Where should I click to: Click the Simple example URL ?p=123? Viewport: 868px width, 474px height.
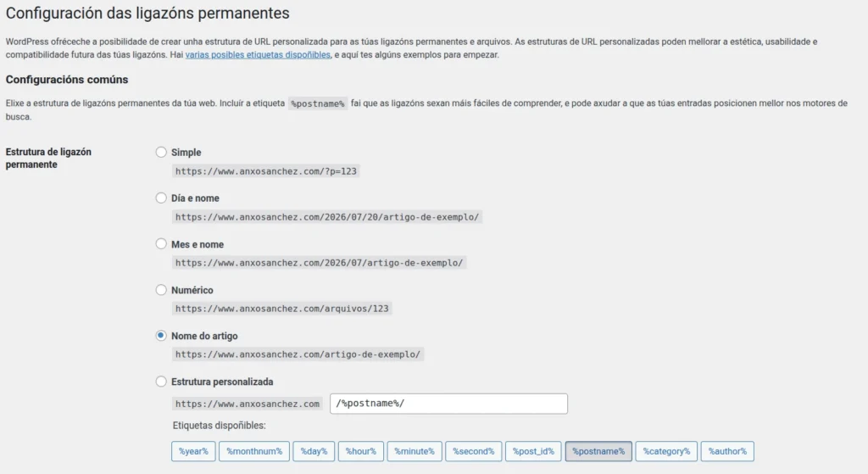point(265,171)
